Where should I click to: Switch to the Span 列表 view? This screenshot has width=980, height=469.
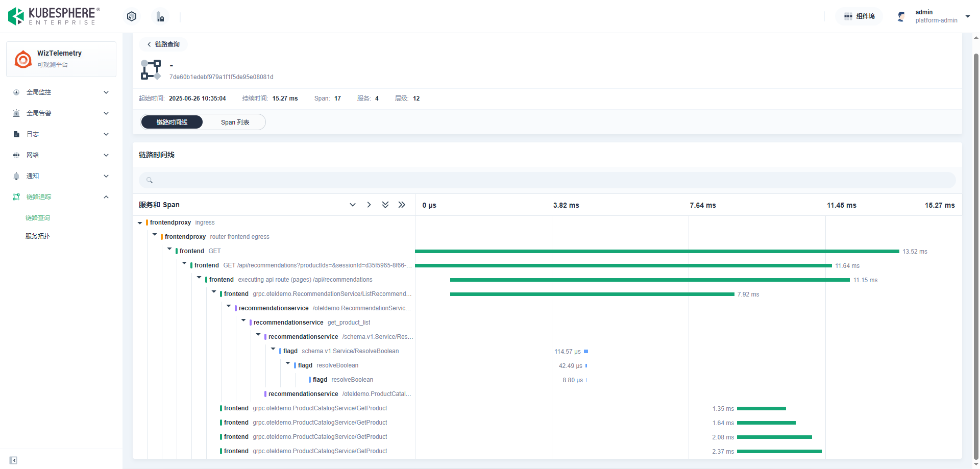235,122
